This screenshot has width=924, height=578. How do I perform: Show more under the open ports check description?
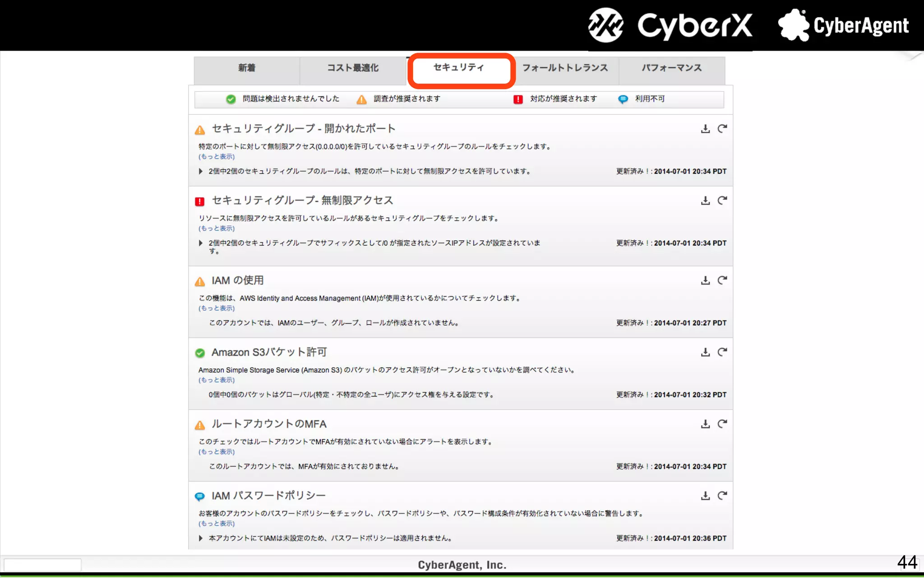click(x=217, y=157)
